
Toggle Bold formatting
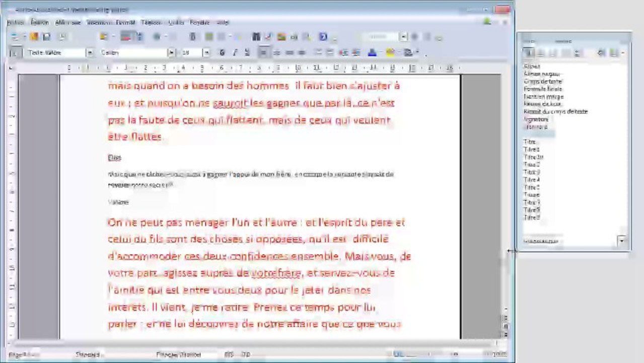[222, 52]
